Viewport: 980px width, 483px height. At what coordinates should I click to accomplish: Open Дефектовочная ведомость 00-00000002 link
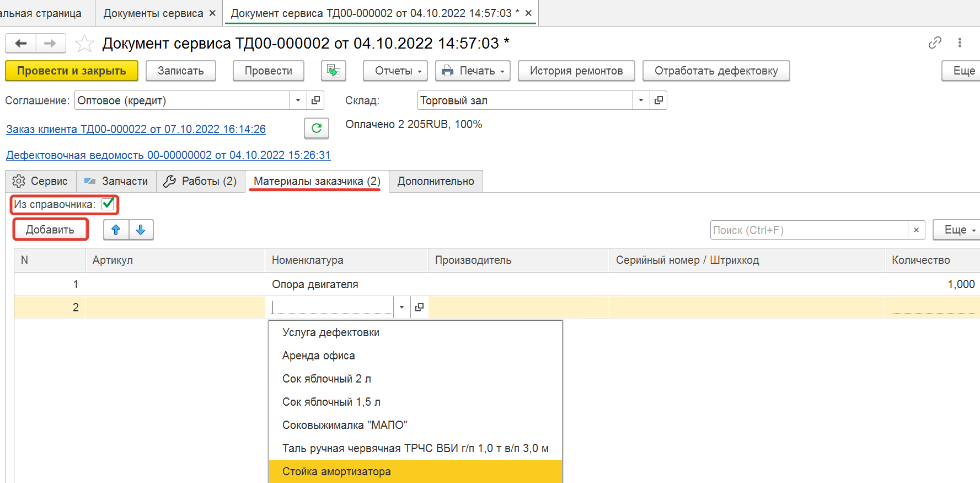168,155
